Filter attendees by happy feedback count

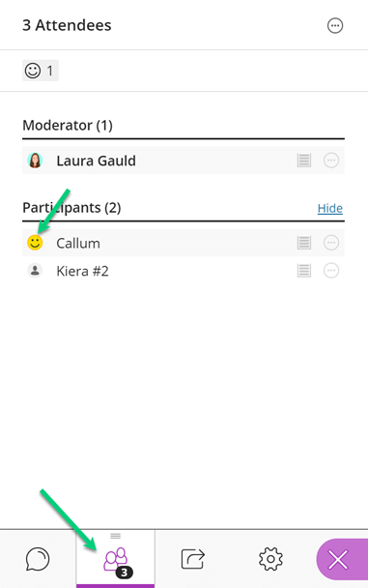[41, 71]
